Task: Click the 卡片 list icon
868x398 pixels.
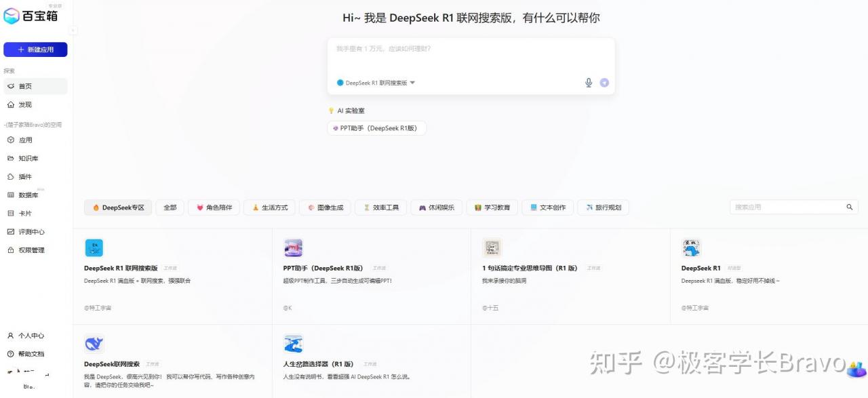Action: (x=10, y=213)
